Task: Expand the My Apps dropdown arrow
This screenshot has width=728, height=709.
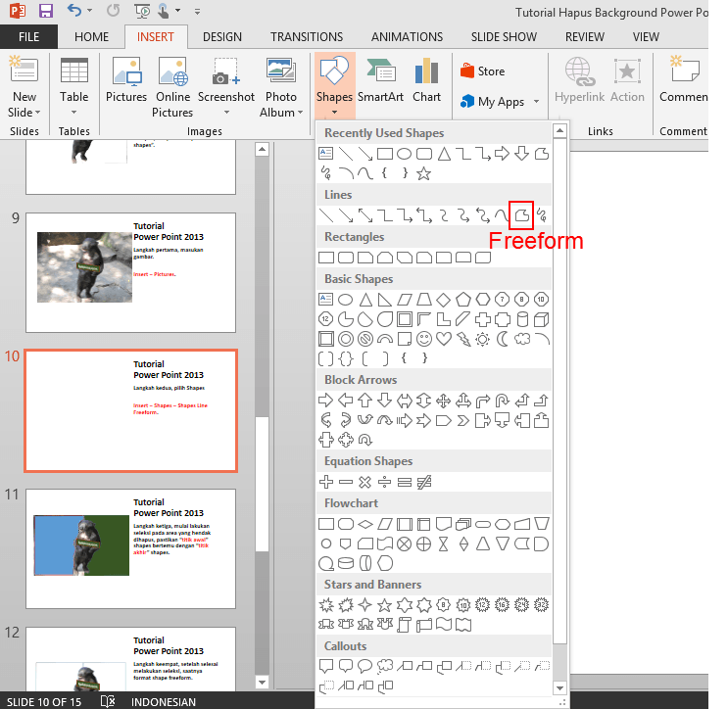Action: (x=536, y=101)
